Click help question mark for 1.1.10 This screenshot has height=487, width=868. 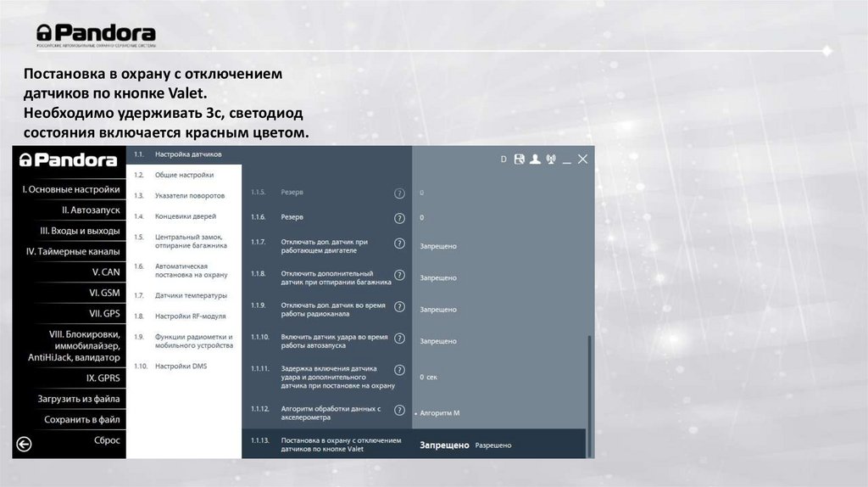(399, 340)
